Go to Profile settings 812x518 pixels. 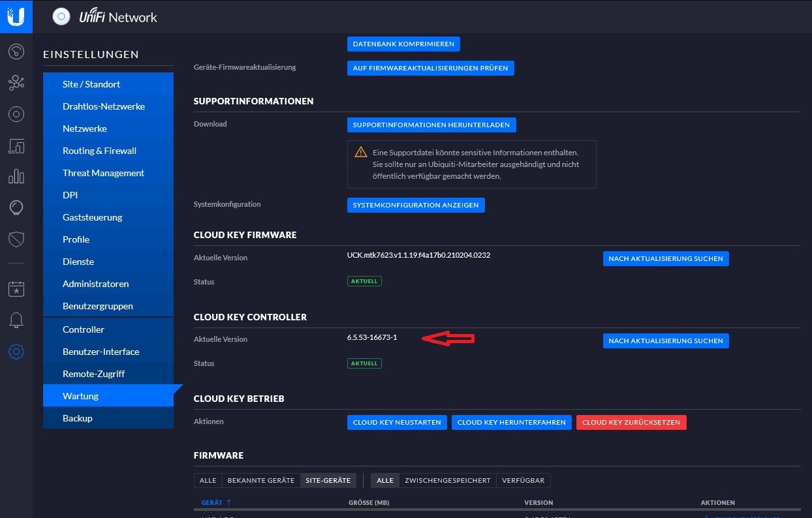[108, 239]
